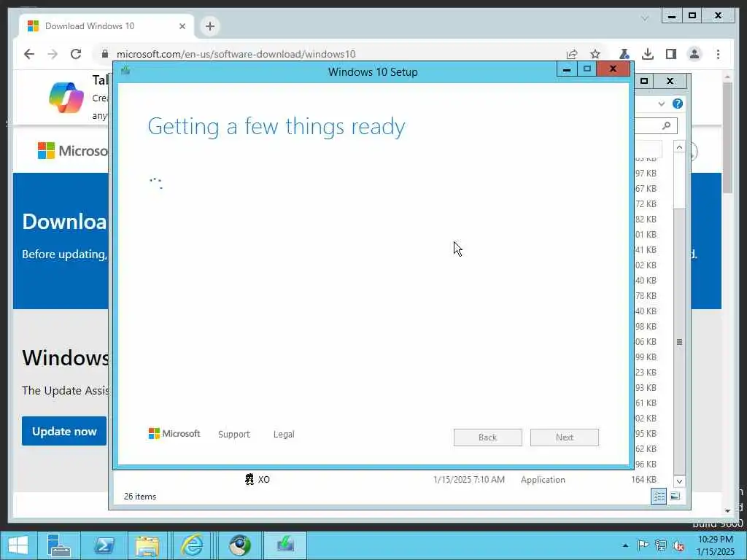The width and height of the screenshot is (747, 560).
Task: Click the disabled forward arrow in Chrome
Action: (x=53, y=54)
